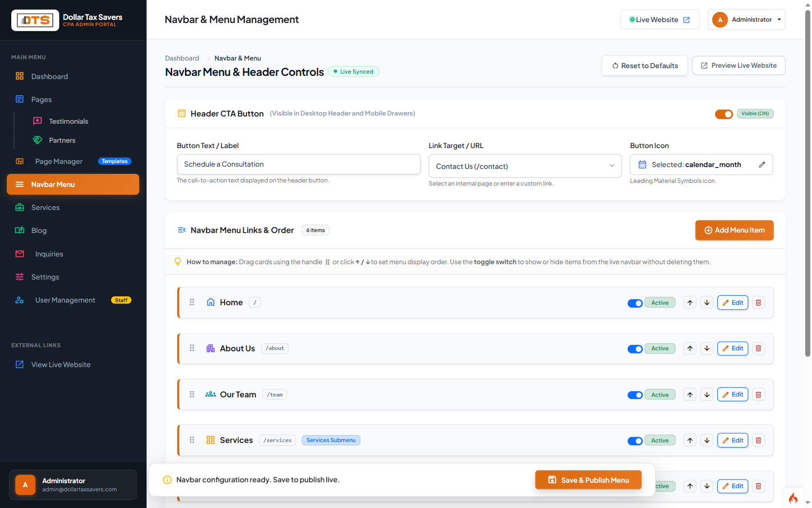This screenshot has width=812, height=508.
Task: Click the flame icon at bottom right
Action: pos(793,498)
